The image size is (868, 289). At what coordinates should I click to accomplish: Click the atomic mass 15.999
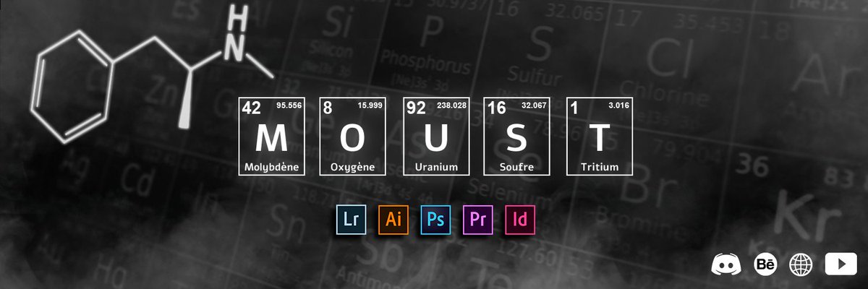pos(371,105)
